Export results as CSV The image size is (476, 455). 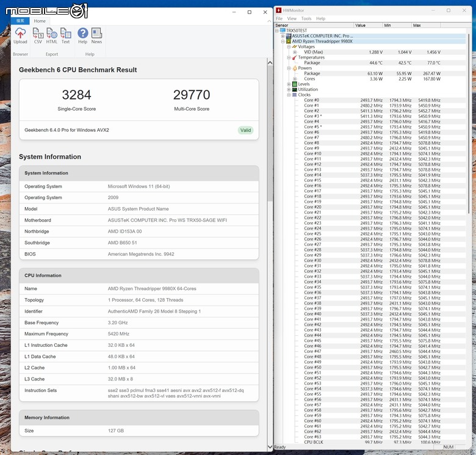click(x=38, y=35)
